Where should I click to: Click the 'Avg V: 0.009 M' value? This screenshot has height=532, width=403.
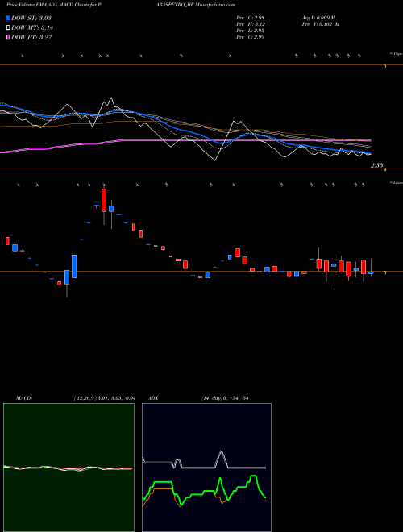pos(318,18)
